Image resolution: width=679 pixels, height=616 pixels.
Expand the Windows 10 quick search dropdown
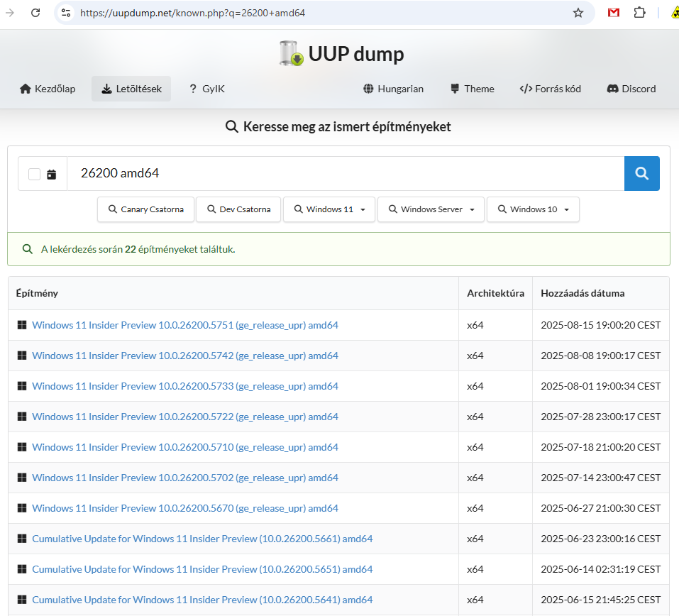tap(533, 209)
